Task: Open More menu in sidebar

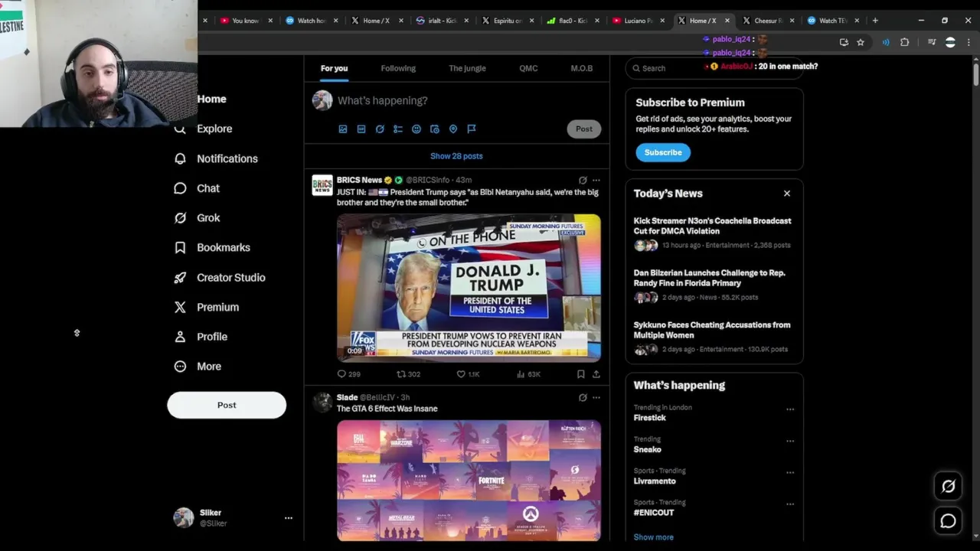Action: 198,367
